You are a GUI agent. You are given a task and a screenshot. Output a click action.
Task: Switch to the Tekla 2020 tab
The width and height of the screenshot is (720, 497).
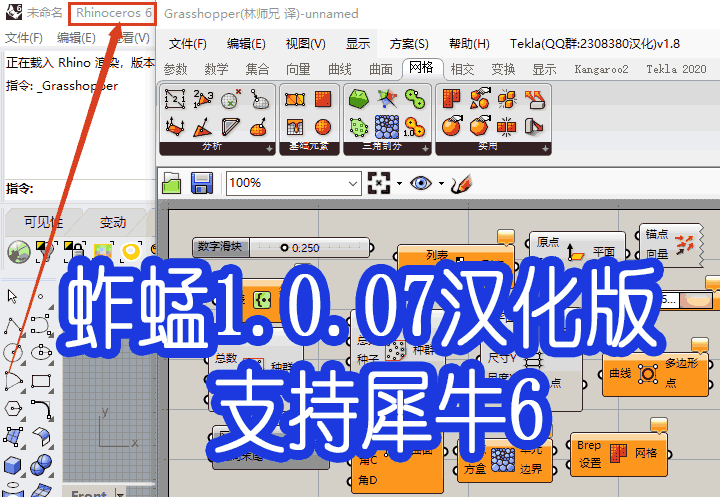point(676,69)
